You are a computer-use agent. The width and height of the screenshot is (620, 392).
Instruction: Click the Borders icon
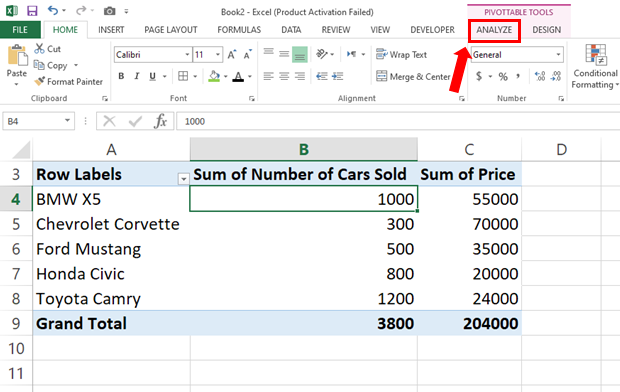pos(183,76)
